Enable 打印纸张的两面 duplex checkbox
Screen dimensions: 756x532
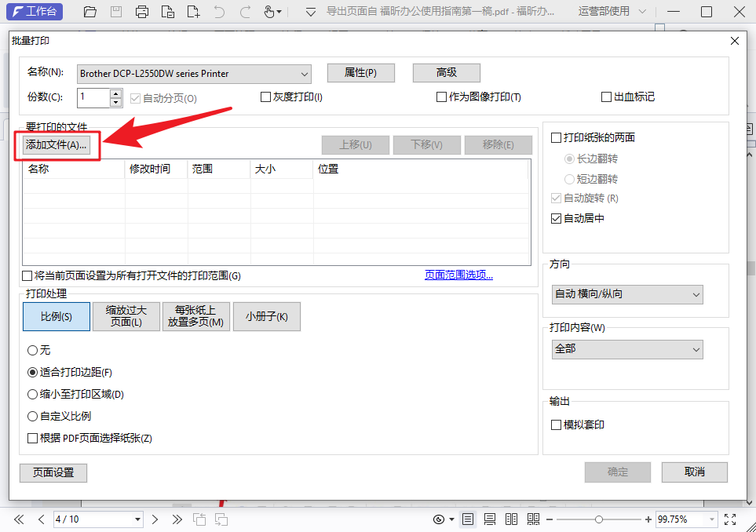click(x=556, y=138)
